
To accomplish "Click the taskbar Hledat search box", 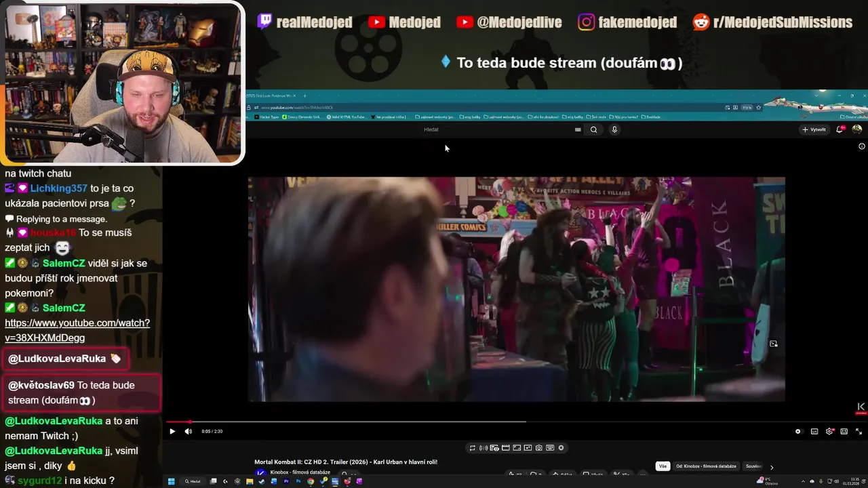I will coord(194,481).
